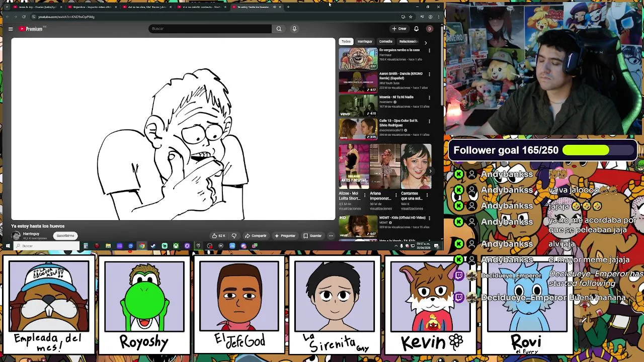Select the Harringuy filter chip
Image resolution: width=644 pixels, height=362 pixels.
(365, 41)
